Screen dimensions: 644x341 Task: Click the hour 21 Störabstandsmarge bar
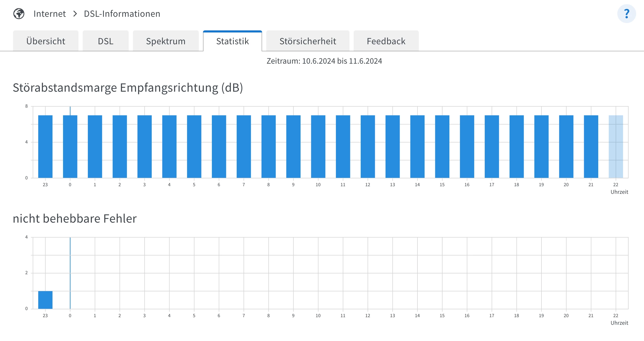591,147
